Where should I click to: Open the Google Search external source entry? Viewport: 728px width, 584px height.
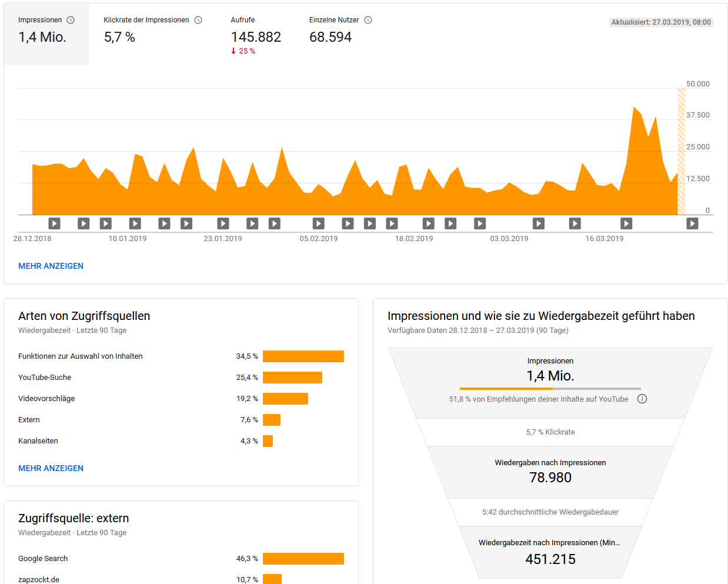[x=43, y=559]
